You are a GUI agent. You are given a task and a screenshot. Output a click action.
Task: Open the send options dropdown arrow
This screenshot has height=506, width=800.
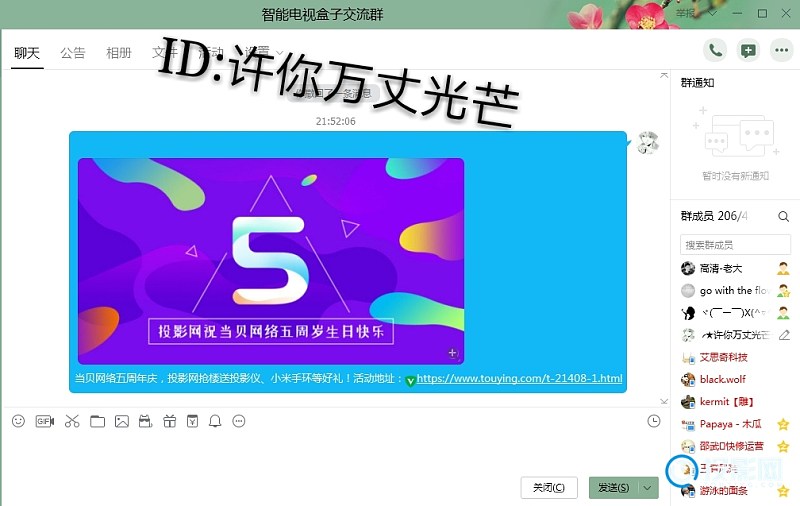(647, 488)
